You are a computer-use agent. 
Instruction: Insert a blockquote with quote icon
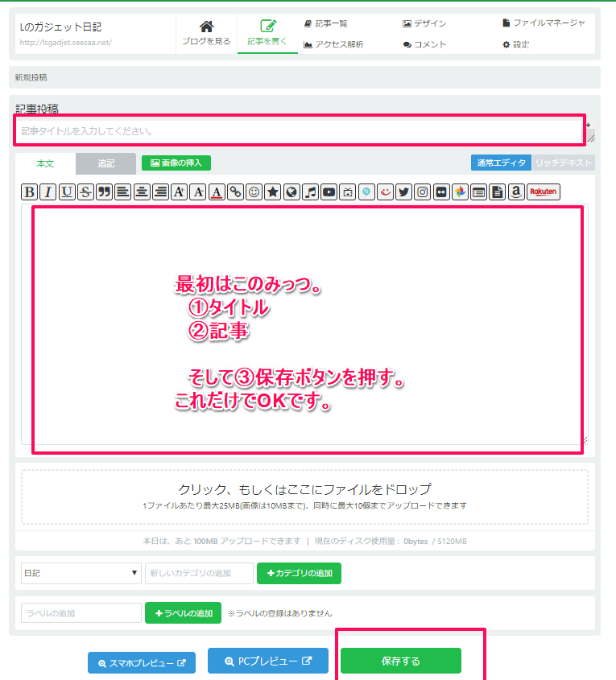coord(104,192)
